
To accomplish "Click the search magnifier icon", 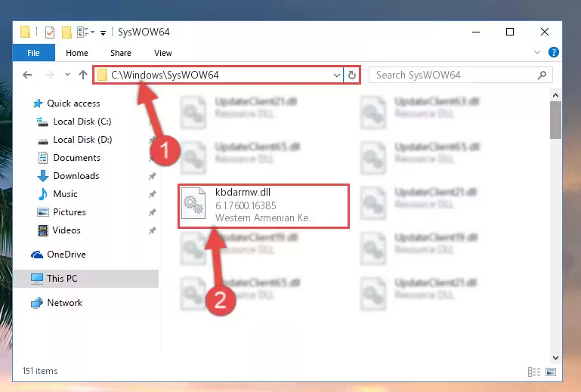I will pyautogui.click(x=542, y=76).
